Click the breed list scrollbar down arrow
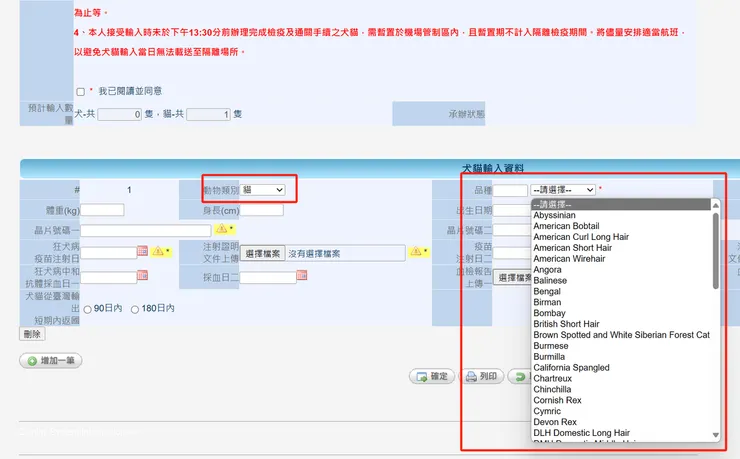This screenshot has height=459, width=740. click(716, 434)
